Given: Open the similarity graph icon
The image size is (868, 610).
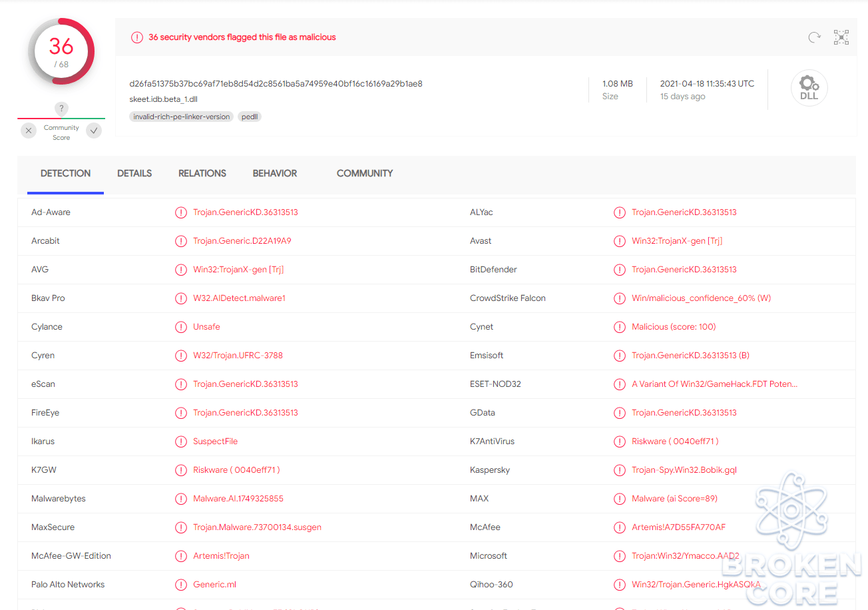Looking at the screenshot, I should click(x=841, y=37).
